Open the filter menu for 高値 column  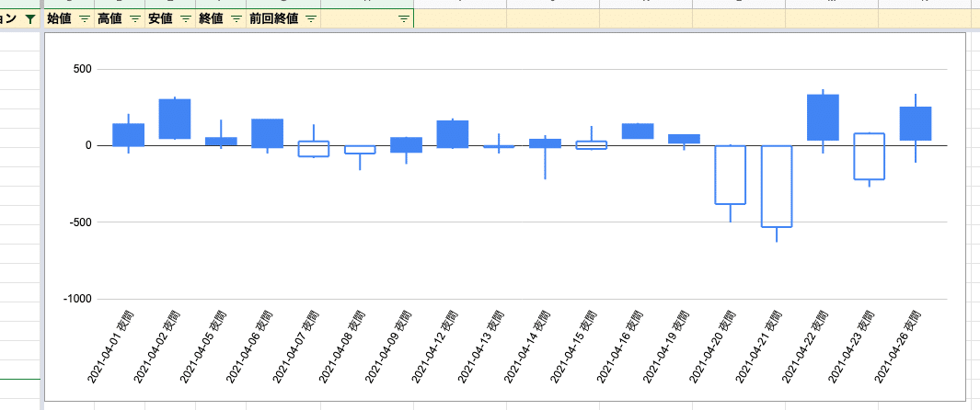pyautogui.click(x=135, y=19)
